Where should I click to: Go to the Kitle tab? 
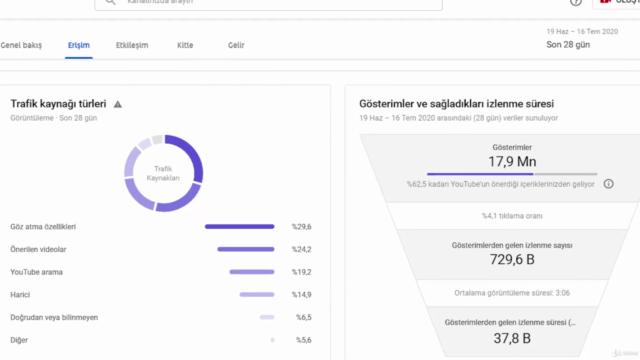[185, 45]
